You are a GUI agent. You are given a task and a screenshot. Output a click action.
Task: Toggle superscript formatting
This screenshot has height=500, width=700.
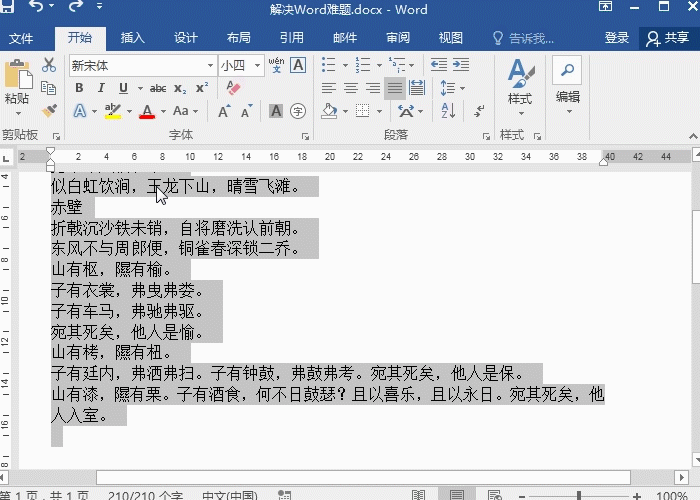(202, 88)
